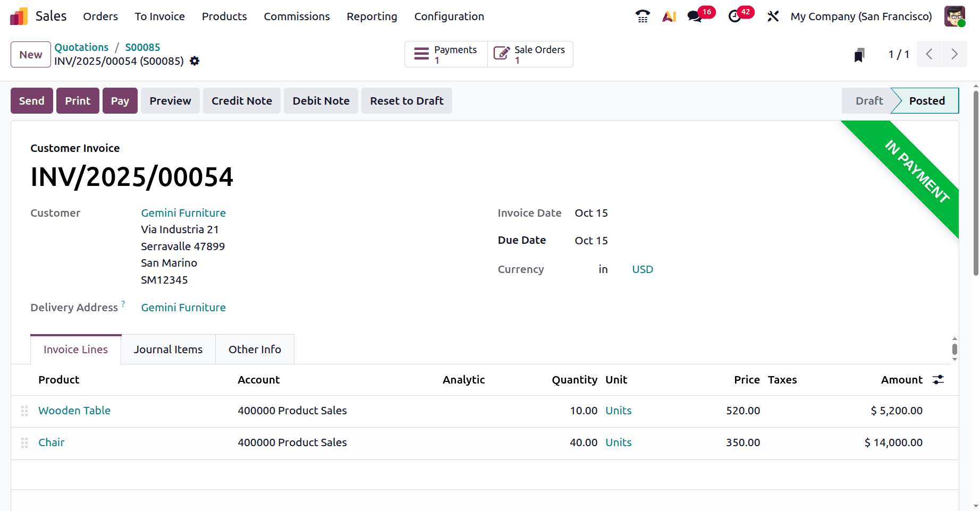Launch the AI assistant icon
Viewport: 980px width, 511px height.
click(x=669, y=16)
